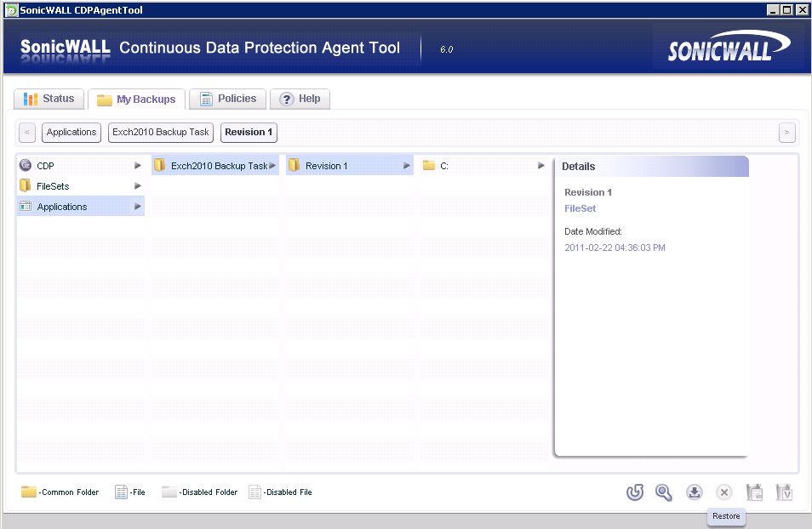Image resolution: width=812 pixels, height=529 pixels.
Task: Click the download-arrow restore icon
Action: [x=695, y=492]
